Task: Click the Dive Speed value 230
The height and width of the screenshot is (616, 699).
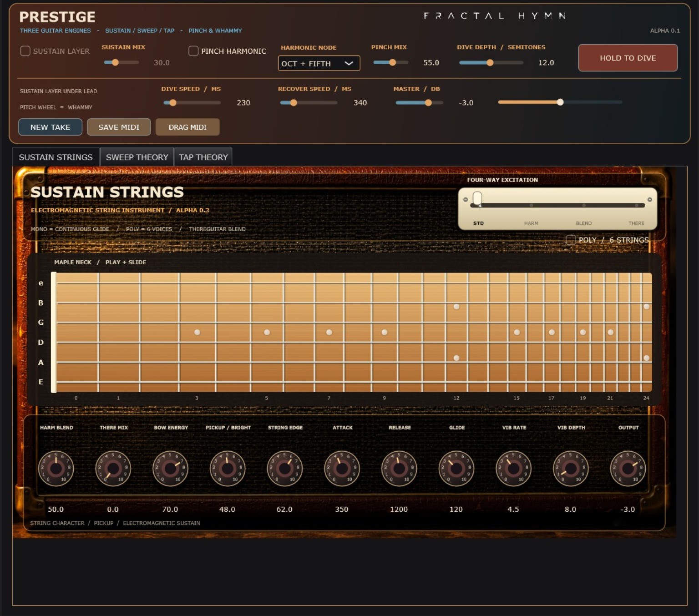Action: coord(243,103)
